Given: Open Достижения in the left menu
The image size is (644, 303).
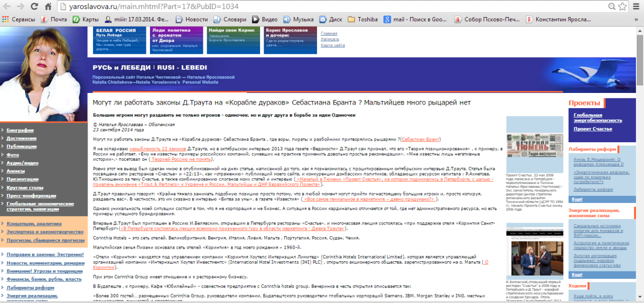Looking at the screenshot, I should pos(22,138).
